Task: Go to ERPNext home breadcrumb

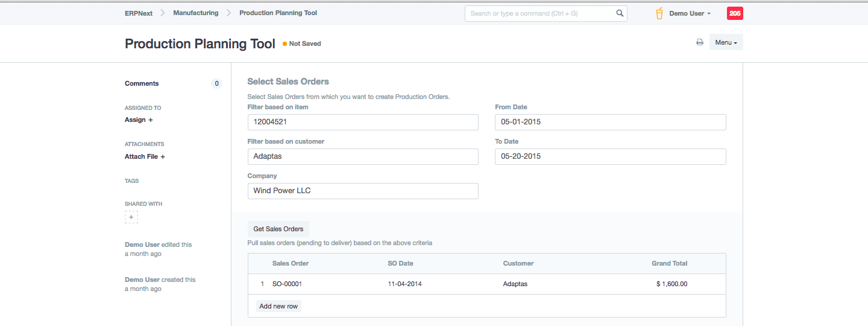Action: (x=139, y=13)
